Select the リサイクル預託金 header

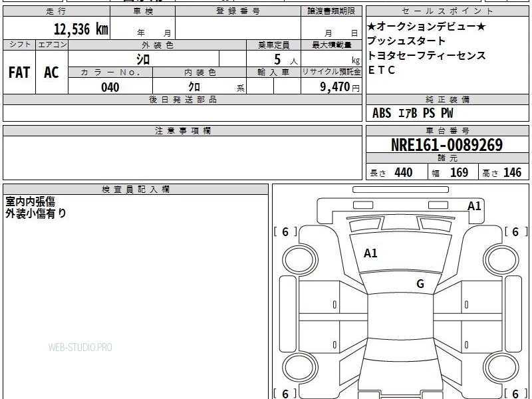click(x=331, y=72)
